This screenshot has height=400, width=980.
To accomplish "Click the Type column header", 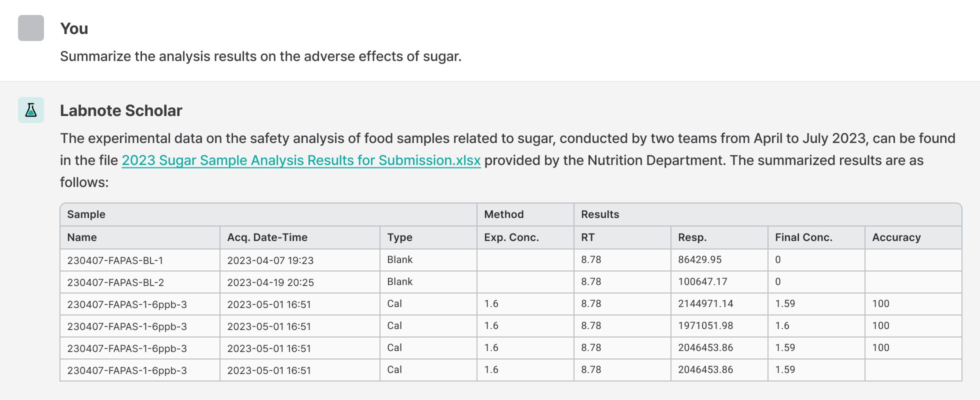I will point(399,237).
